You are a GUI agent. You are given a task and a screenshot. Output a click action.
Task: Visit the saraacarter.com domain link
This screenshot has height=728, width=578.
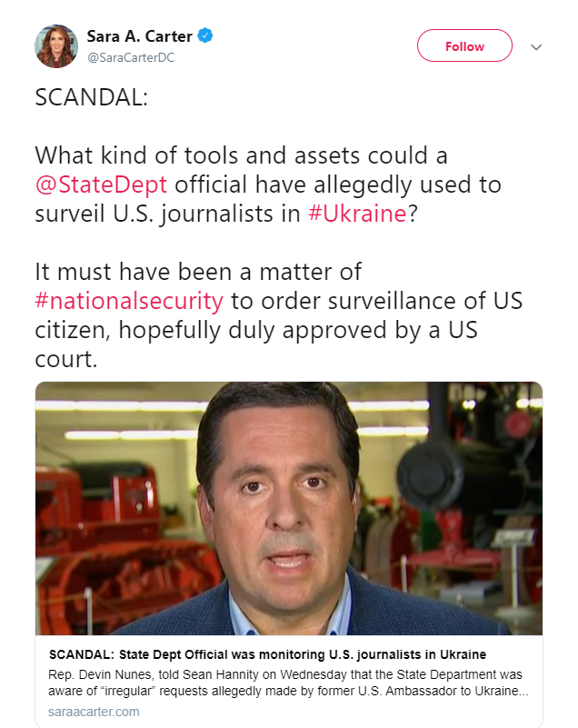[x=94, y=712]
